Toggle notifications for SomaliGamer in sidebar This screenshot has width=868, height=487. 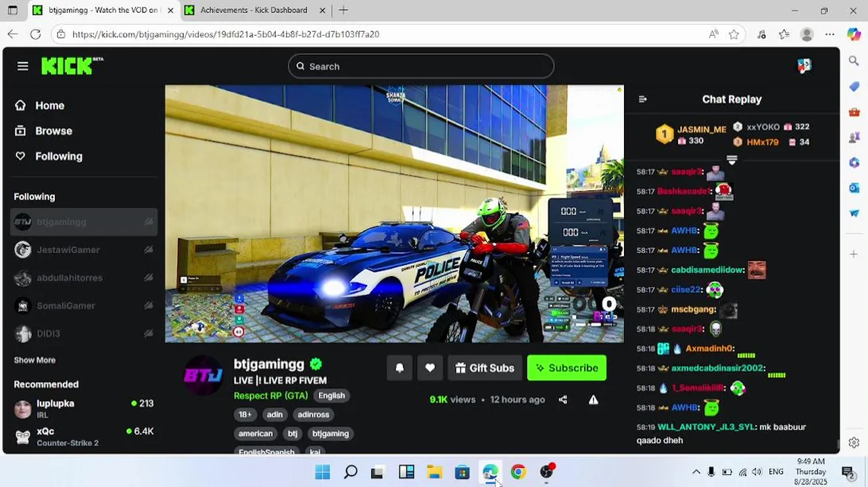148,306
